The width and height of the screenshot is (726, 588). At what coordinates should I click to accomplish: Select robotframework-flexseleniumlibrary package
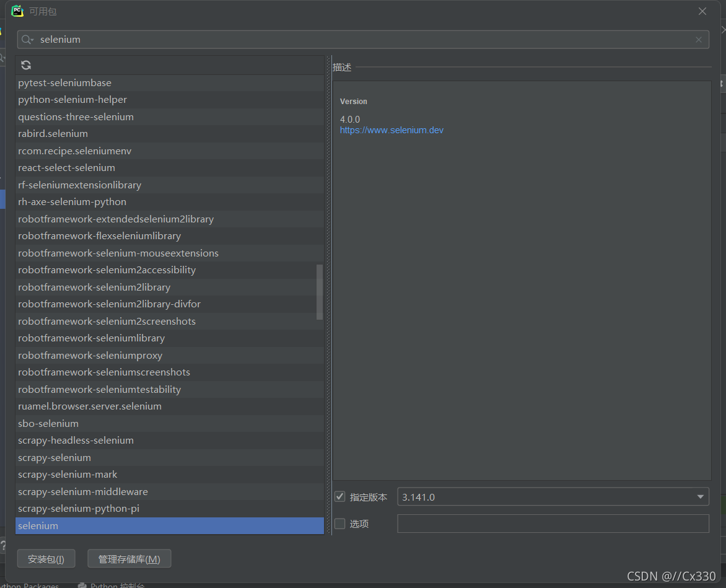click(170, 236)
